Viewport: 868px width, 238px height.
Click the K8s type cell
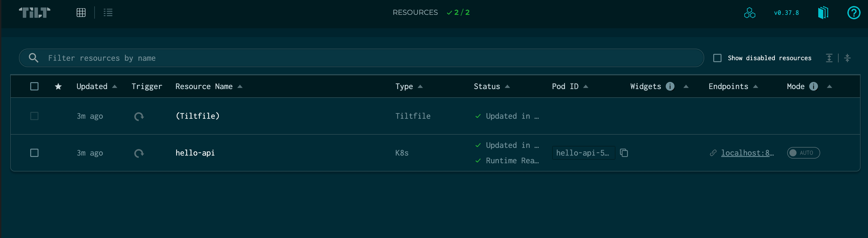[x=402, y=153]
